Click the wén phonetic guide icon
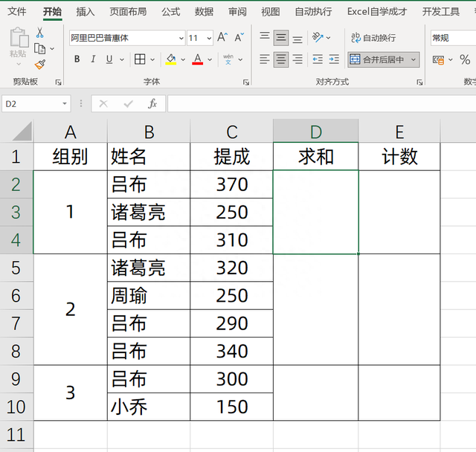Viewport: 476px width, 452px height. tap(228, 59)
